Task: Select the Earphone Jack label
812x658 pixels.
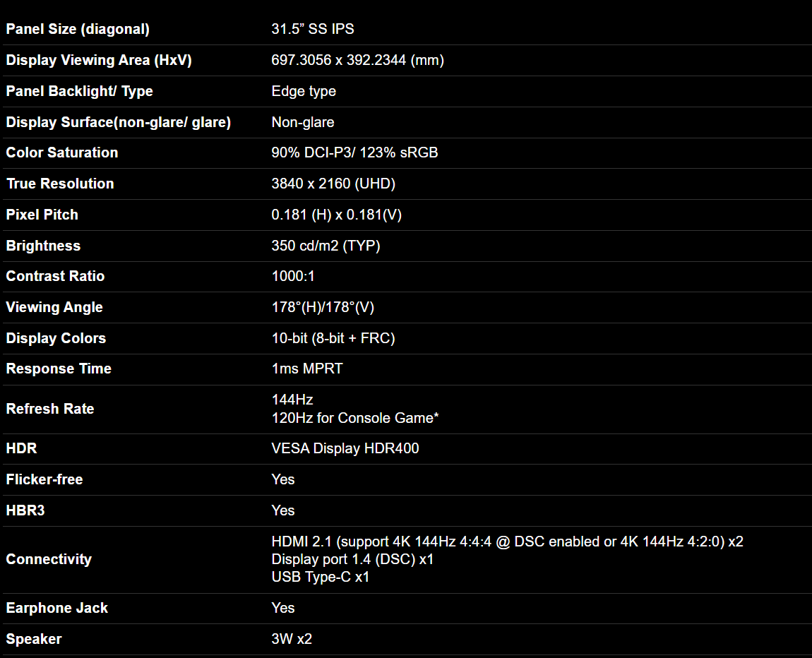Action: pos(57,609)
